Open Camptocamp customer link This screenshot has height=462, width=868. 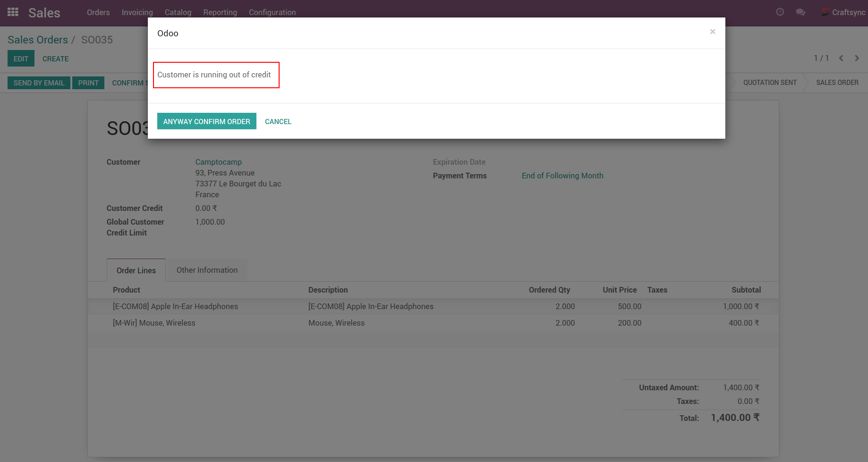coord(218,162)
